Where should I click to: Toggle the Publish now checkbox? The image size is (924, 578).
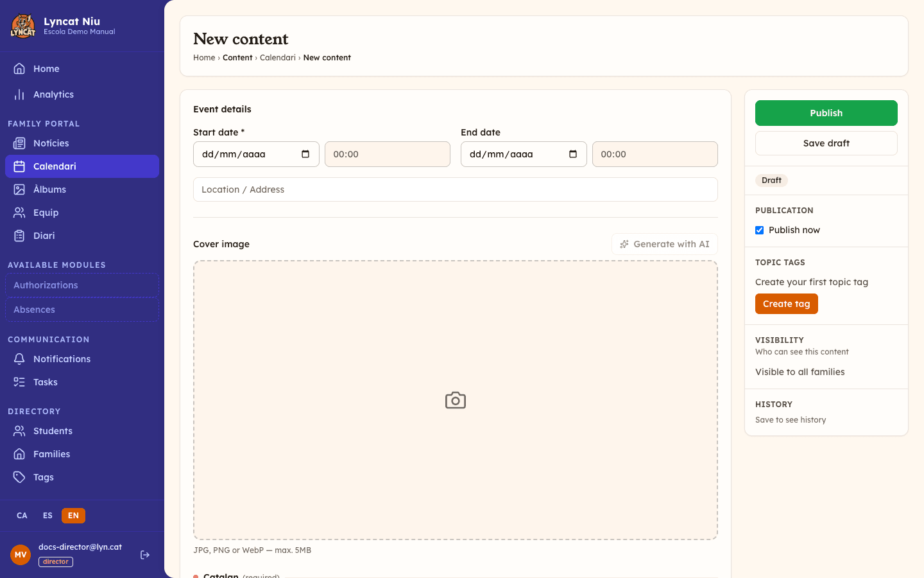(760, 230)
